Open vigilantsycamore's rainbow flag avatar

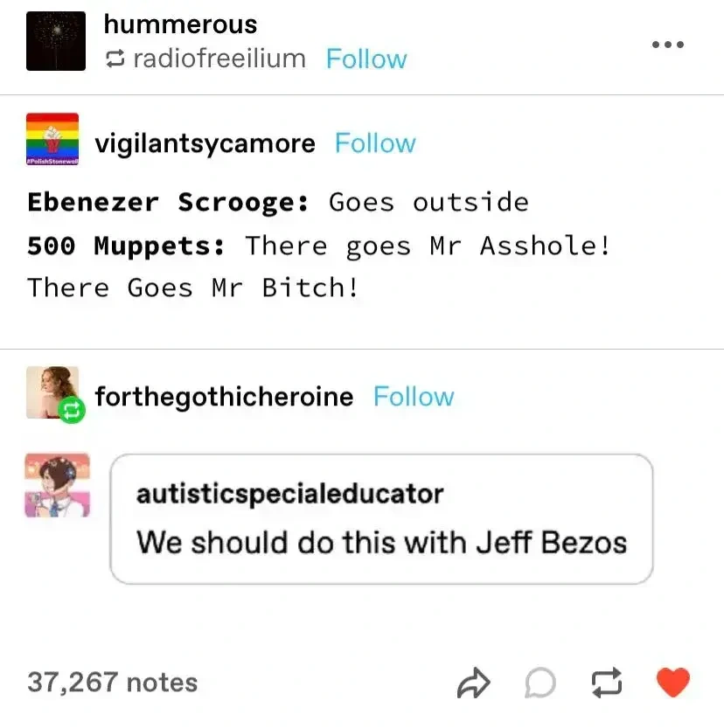point(52,139)
